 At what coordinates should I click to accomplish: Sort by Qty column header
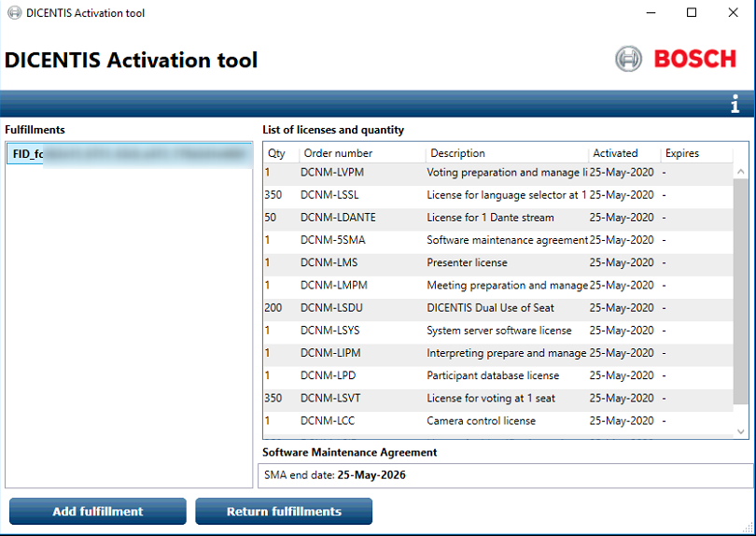[277, 153]
